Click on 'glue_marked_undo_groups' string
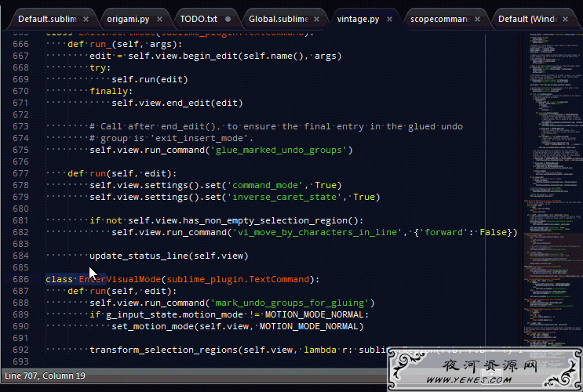 279,150
